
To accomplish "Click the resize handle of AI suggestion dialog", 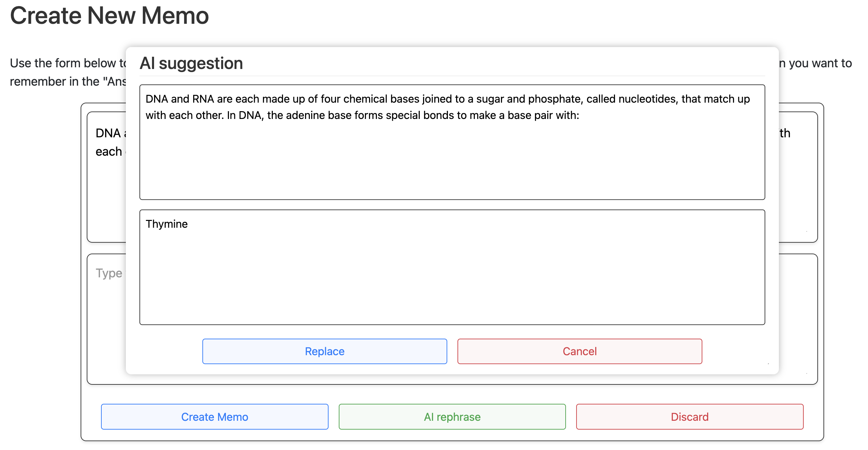I will pos(768,364).
